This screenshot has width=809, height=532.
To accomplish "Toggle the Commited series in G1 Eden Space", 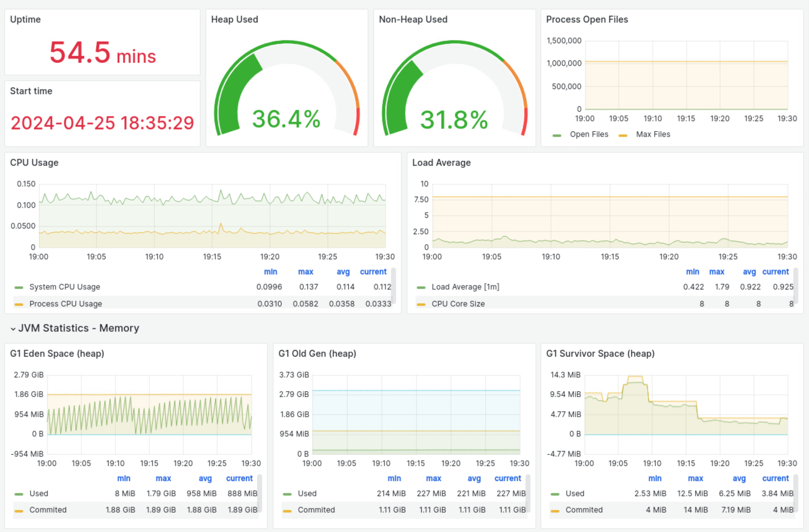I will pyautogui.click(x=48, y=510).
